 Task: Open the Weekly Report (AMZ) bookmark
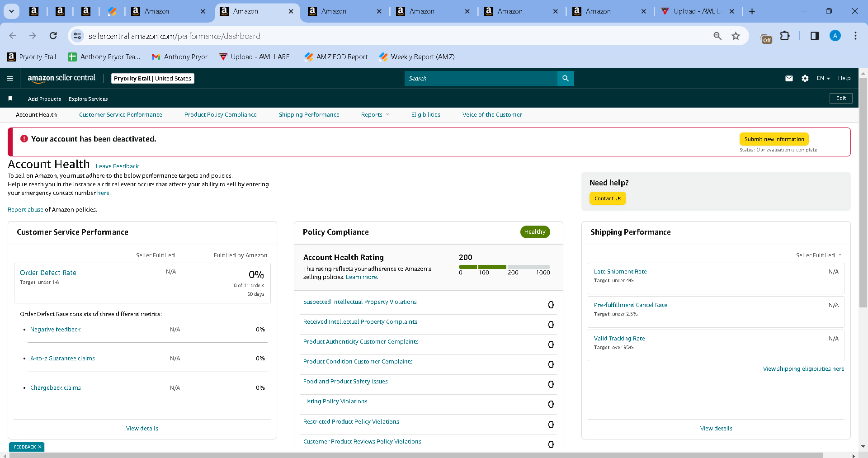417,57
